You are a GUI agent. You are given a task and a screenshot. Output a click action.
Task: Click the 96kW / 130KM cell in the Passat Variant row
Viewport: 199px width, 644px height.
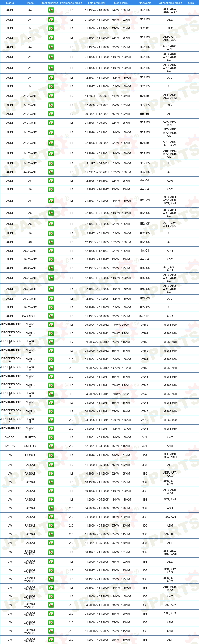[121, 640]
